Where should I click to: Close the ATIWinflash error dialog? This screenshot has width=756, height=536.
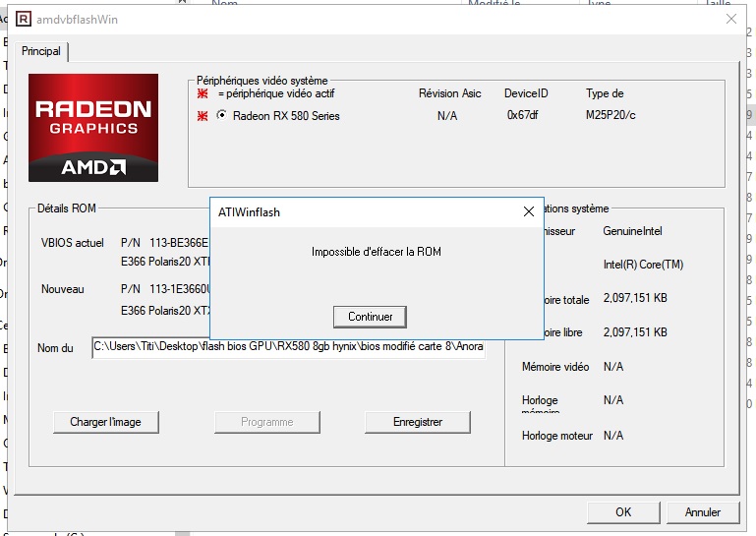529,211
